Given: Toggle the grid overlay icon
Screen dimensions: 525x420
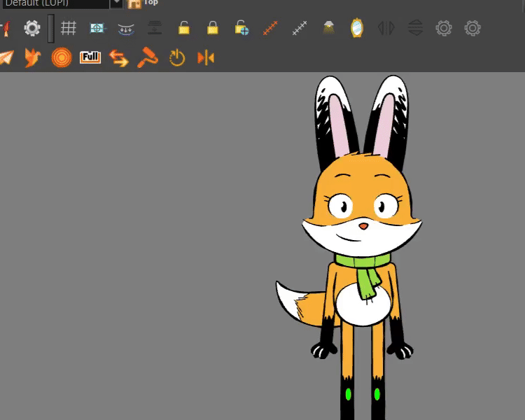Looking at the screenshot, I should point(68,29).
